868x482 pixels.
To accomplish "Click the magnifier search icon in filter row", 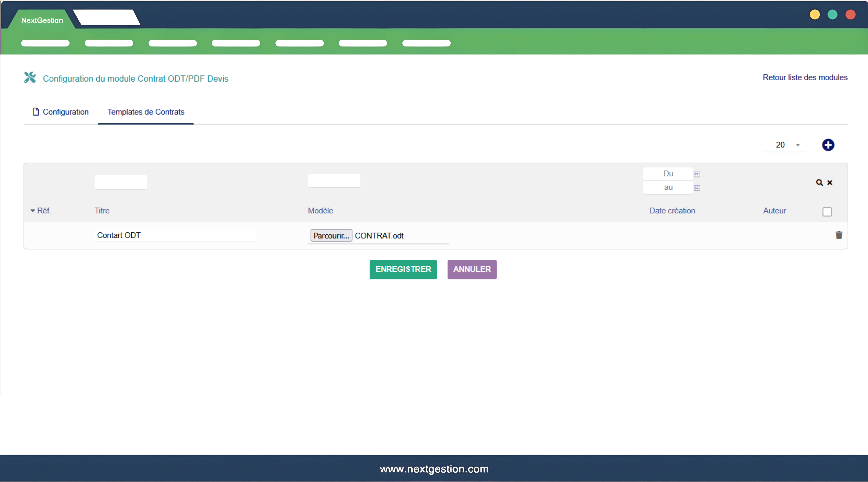I will [x=819, y=183].
